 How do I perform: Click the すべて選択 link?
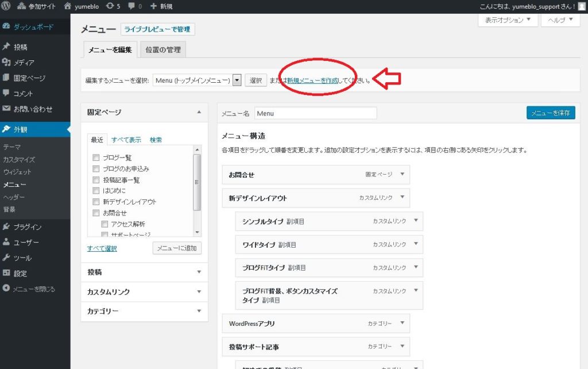tap(102, 248)
